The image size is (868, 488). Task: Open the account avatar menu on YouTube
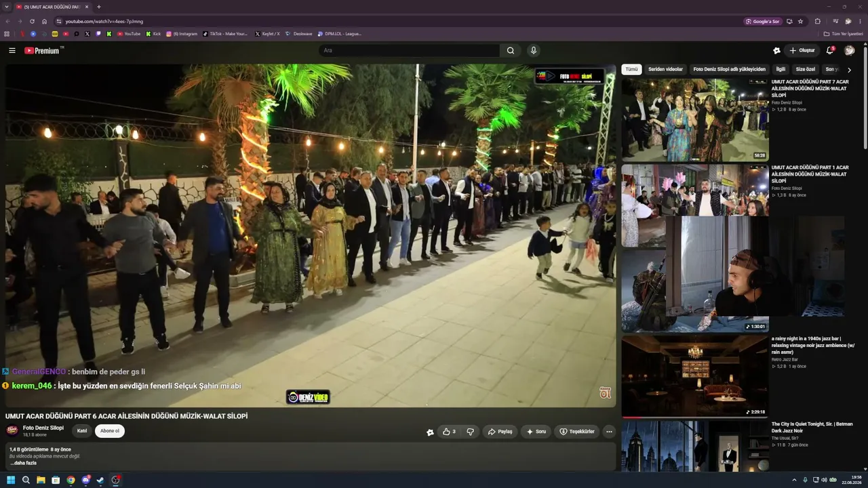(x=850, y=50)
